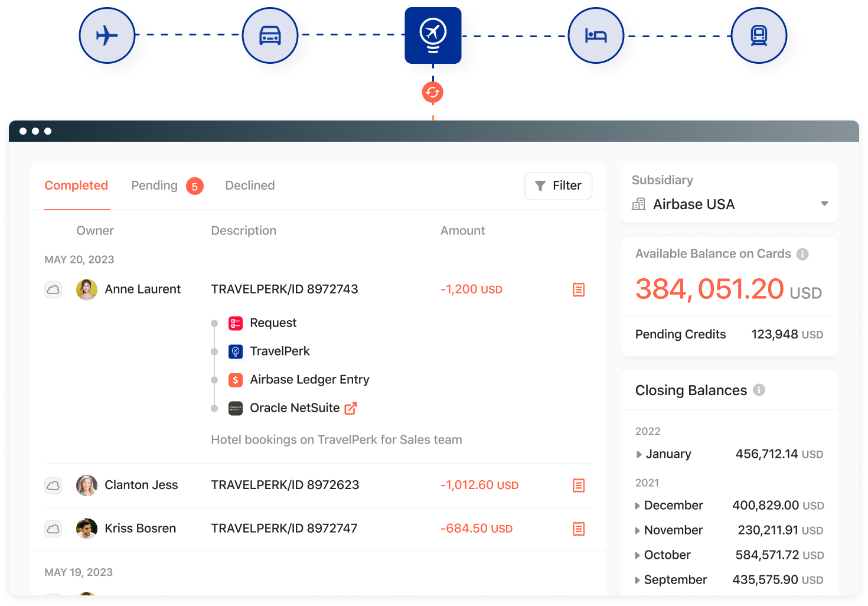The height and width of the screenshot is (606, 868).
Task: Click the car rental icon circle
Action: (270, 35)
